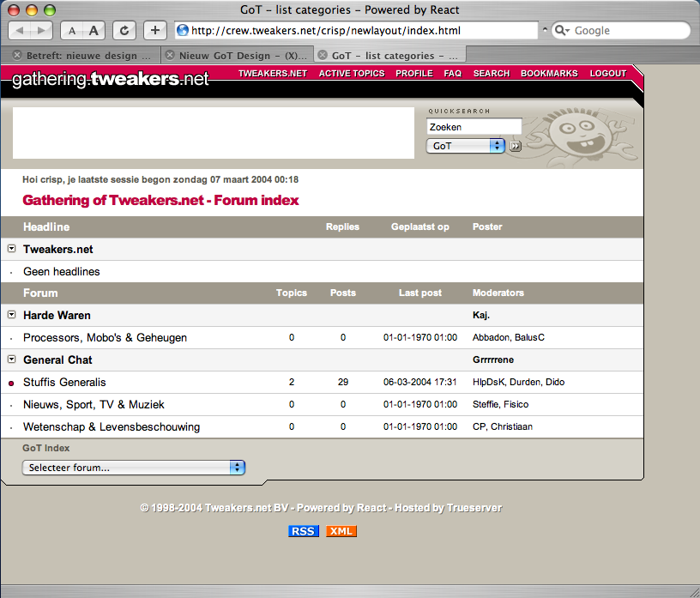Click 'Powered by React' footer text

point(341,508)
